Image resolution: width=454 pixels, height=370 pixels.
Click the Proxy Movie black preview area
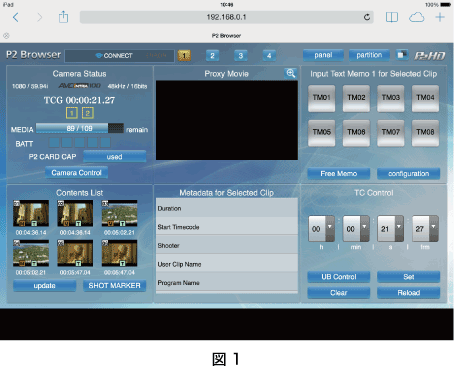[x=227, y=120]
